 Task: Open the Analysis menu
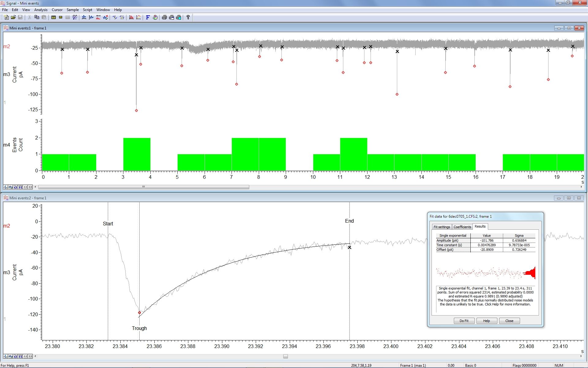click(x=41, y=10)
